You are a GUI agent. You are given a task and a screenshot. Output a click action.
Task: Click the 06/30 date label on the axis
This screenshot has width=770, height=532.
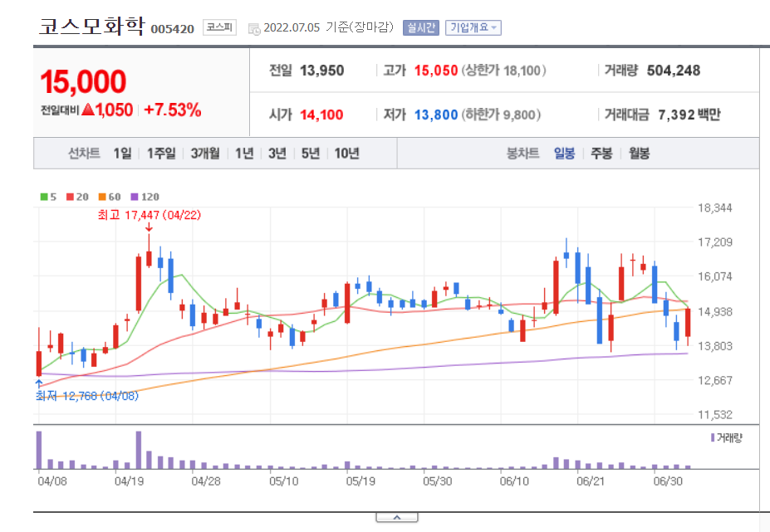pyautogui.click(x=668, y=481)
